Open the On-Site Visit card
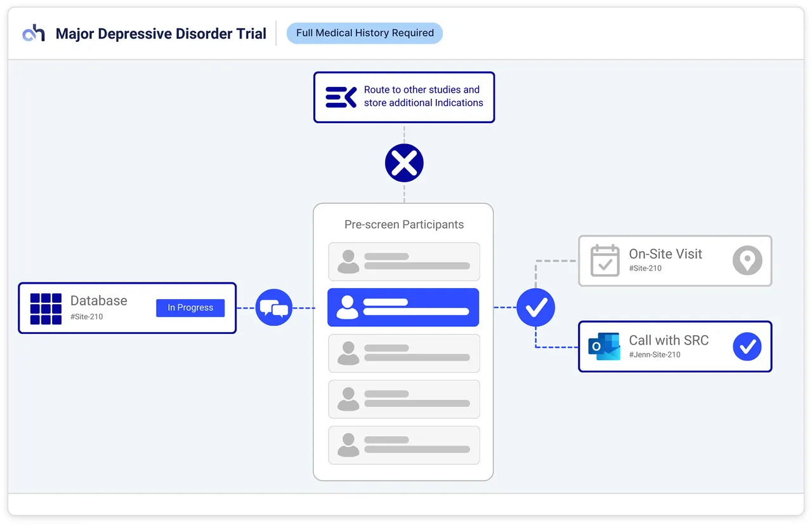812x525 pixels. 675,260
